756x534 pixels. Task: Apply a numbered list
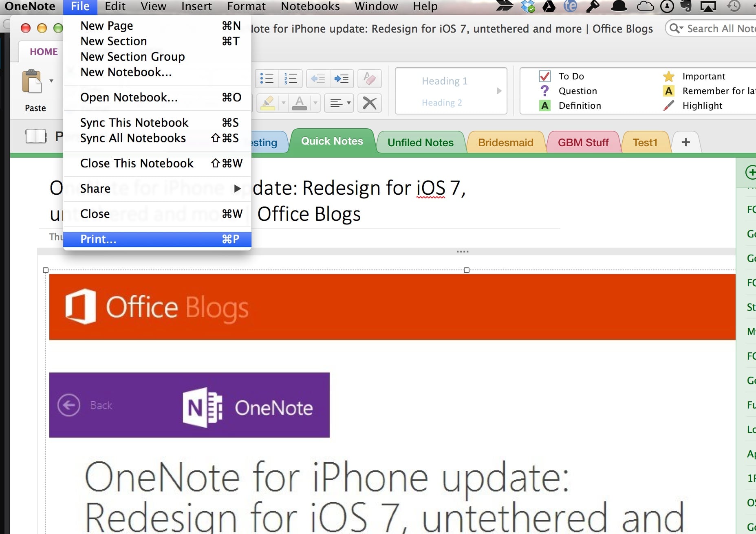[290, 78]
